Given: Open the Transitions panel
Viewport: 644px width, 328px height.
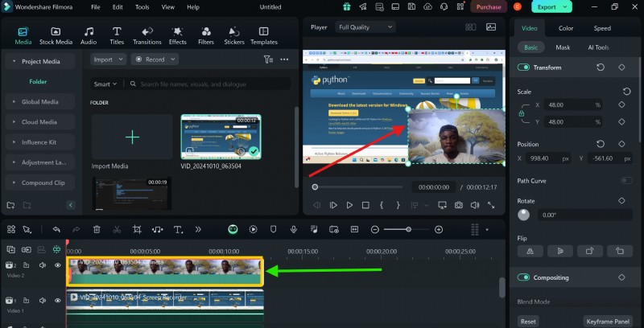Looking at the screenshot, I should click(147, 35).
